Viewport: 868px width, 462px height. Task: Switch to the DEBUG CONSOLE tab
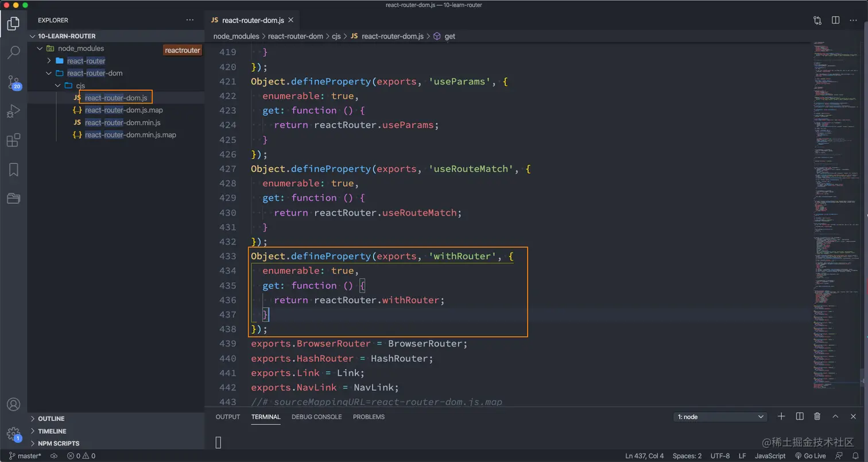click(316, 417)
